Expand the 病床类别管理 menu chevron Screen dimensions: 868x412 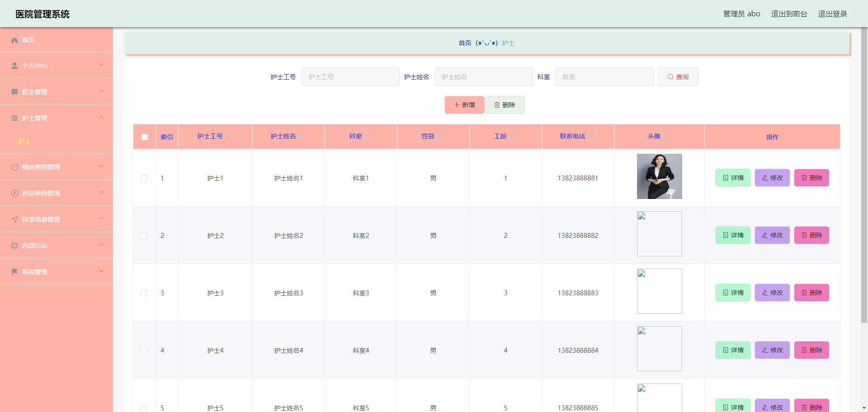pyautogui.click(x=101, y=166)
